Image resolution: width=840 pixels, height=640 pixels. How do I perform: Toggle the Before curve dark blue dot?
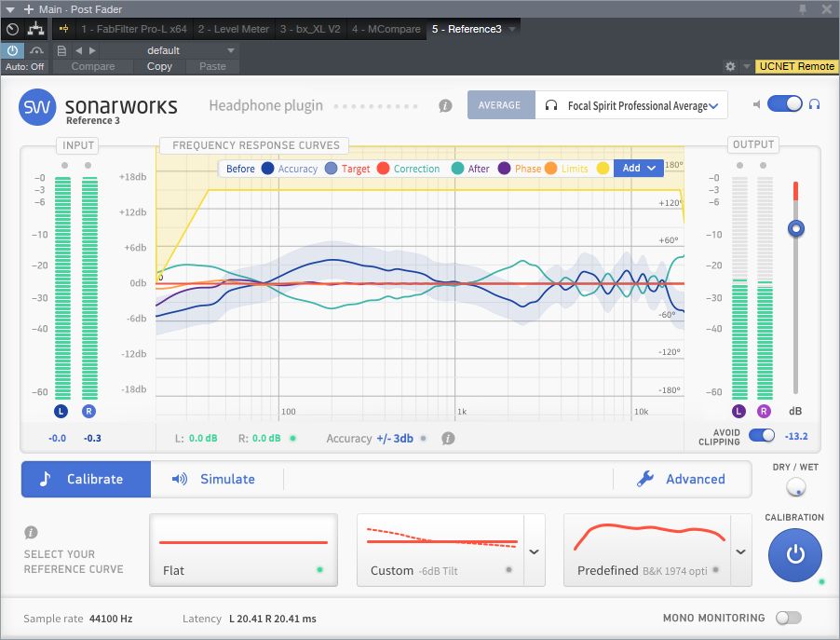pyautogui.click(x=267, y=169)
